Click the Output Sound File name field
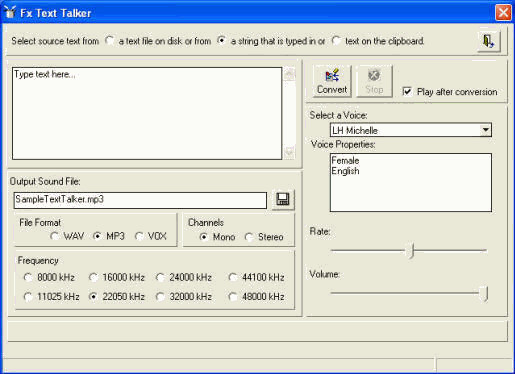The width and height of the screenshot is (515, 374). coord(140,200)
